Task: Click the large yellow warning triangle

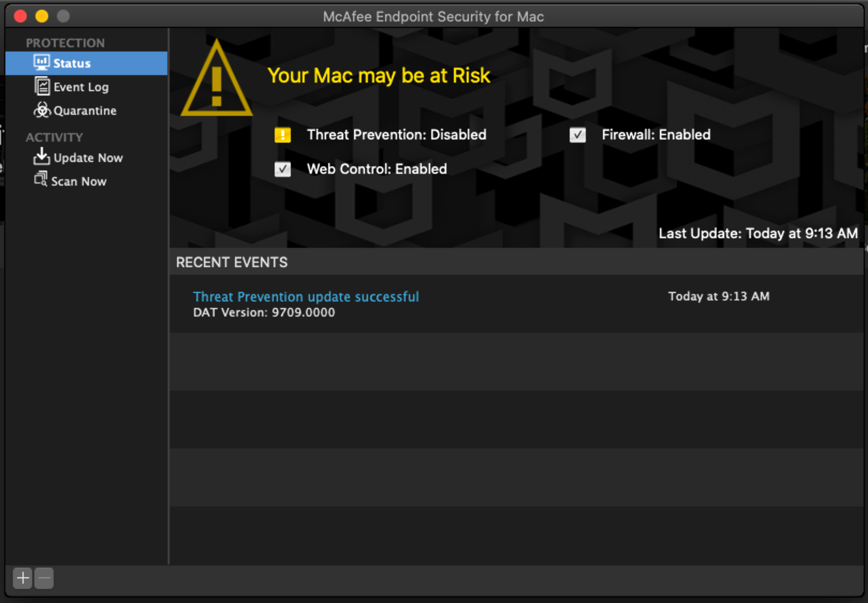Action: pos(216,78)
